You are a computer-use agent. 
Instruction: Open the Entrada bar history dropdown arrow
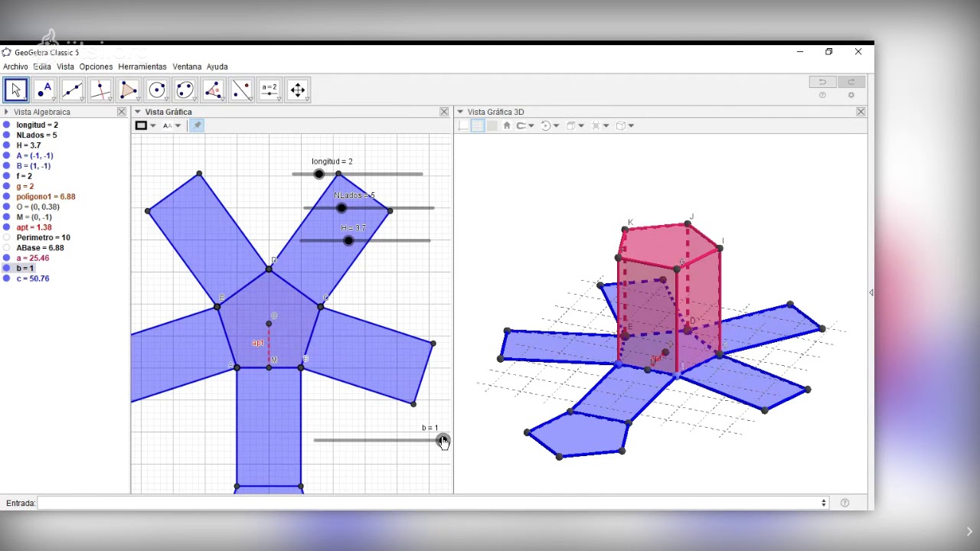(824, 503)
